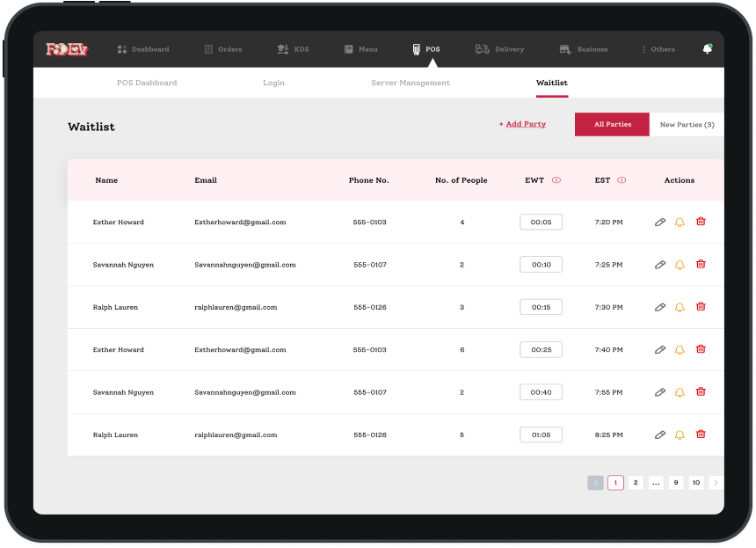
Task: Expand the Others menu in navigation
Action: [658, 49]
